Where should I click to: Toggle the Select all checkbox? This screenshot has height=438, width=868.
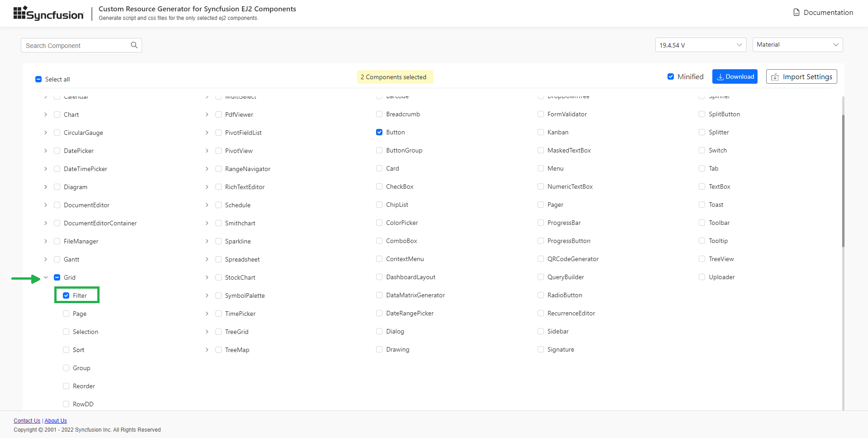click(38, 79)
